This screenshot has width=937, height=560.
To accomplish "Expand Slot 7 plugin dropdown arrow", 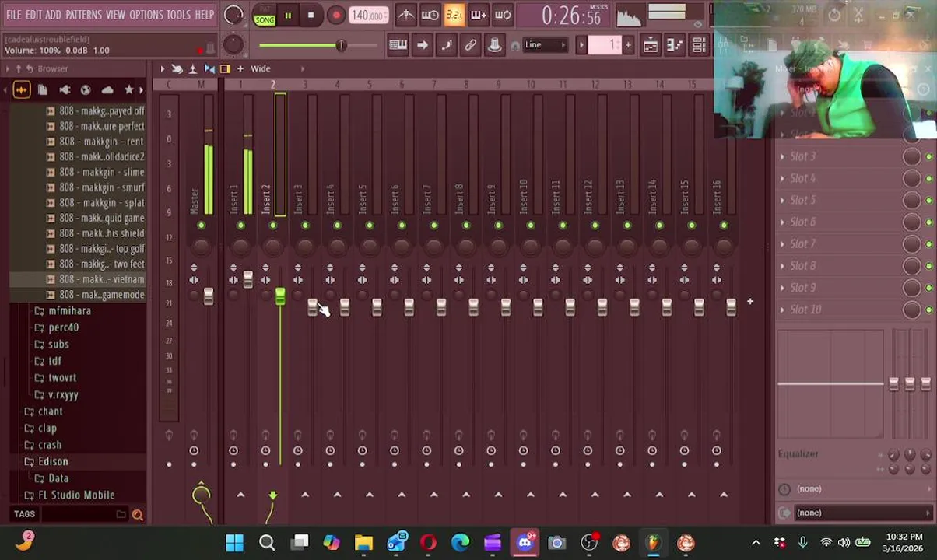I will coord(783,244).
